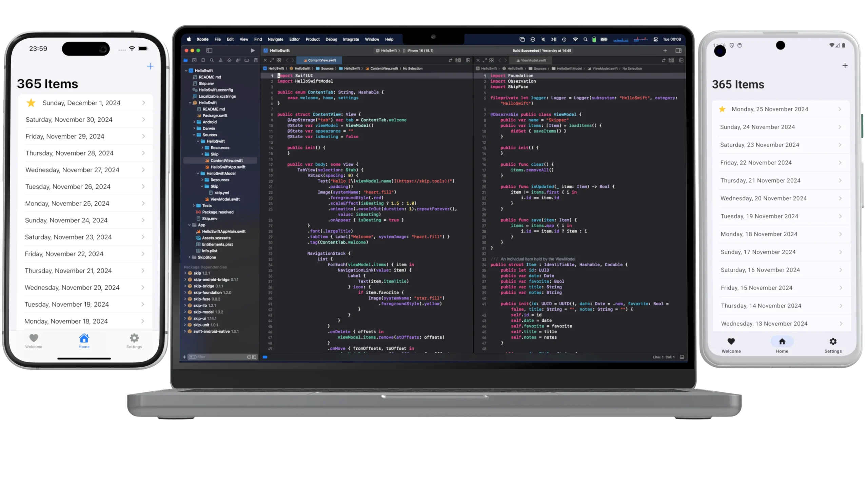Screen dimensions: 868x488
Task: Open Spotlight search from the macOS menu bar
Action: 585,39
